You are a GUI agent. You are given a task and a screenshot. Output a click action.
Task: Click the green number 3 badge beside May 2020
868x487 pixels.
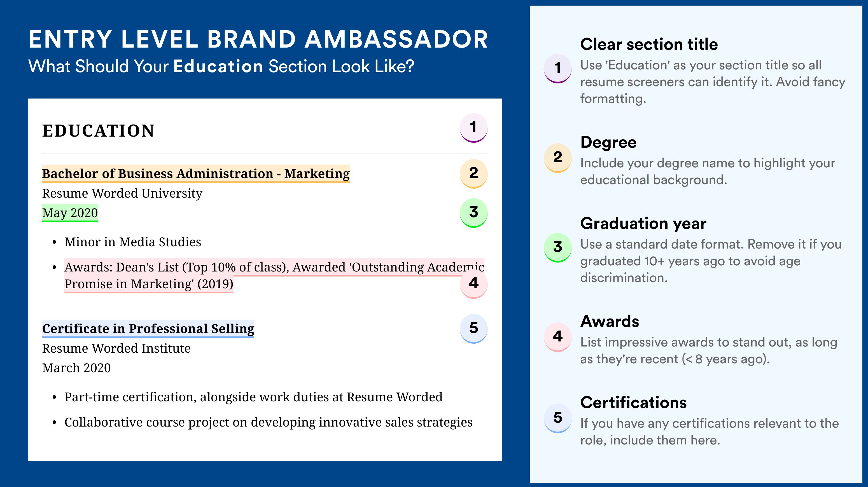(473, 212)
